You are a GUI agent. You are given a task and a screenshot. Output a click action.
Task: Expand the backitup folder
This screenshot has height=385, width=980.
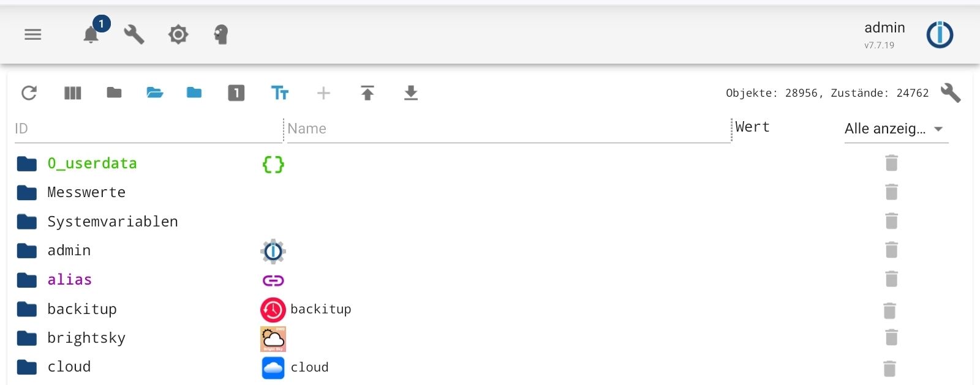coord(26,309)
